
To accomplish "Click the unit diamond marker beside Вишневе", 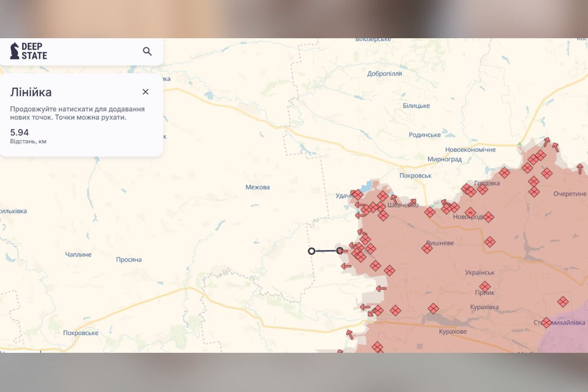I will 427,248.
